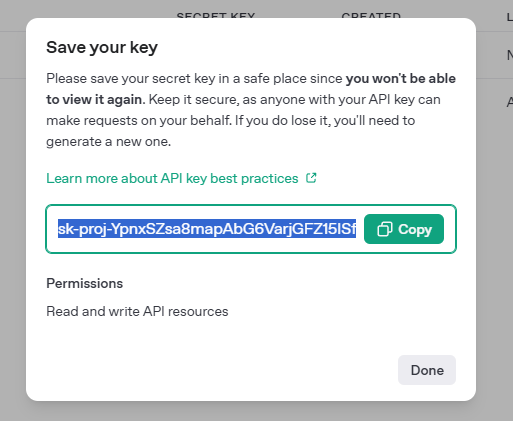513x421 pixels.
Task: Click the Permissions heading
Action: 85,283
